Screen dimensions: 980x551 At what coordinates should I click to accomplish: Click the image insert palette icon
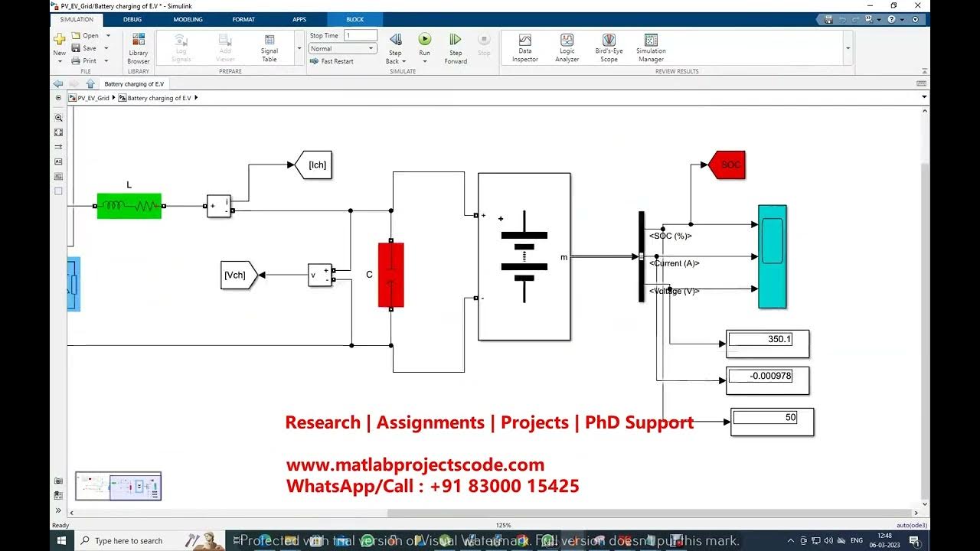point(58,176)
